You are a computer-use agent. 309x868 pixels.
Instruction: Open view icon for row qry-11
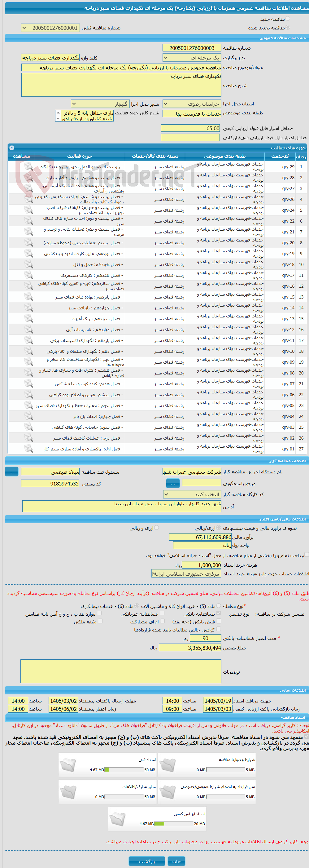(28, 340)
